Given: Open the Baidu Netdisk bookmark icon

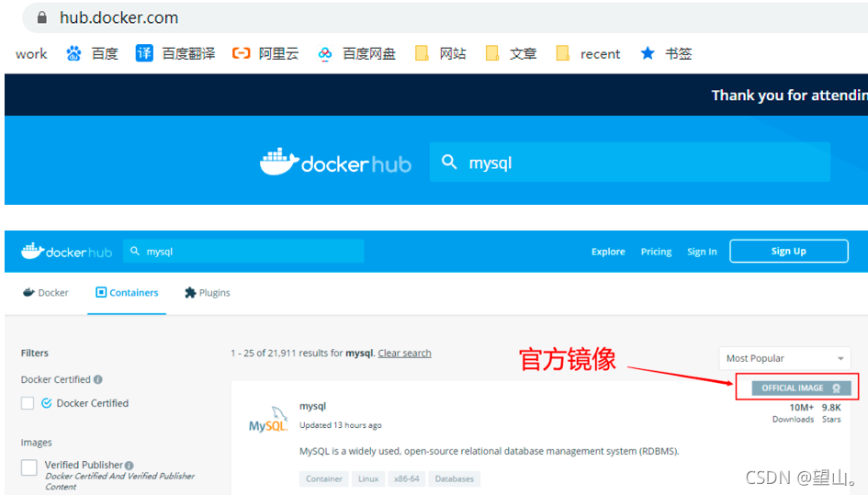Looking at the screenshot, I should (325, 53).
